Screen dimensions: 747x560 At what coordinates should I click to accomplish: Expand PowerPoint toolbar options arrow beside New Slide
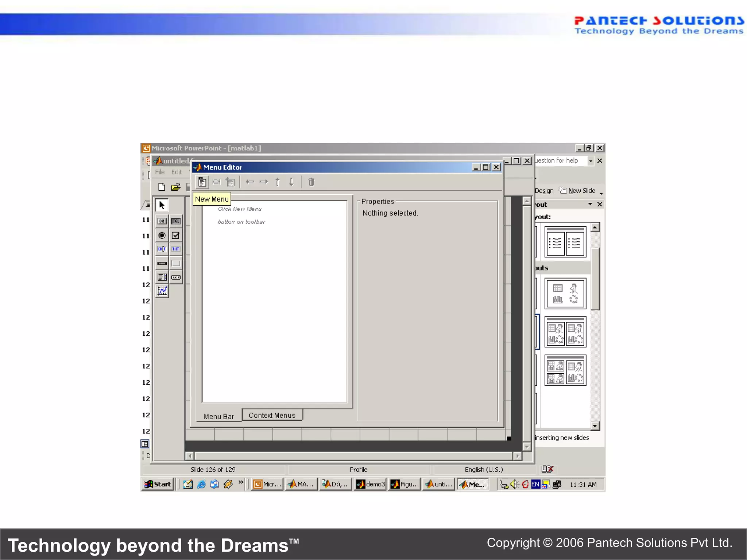[601, 192]
